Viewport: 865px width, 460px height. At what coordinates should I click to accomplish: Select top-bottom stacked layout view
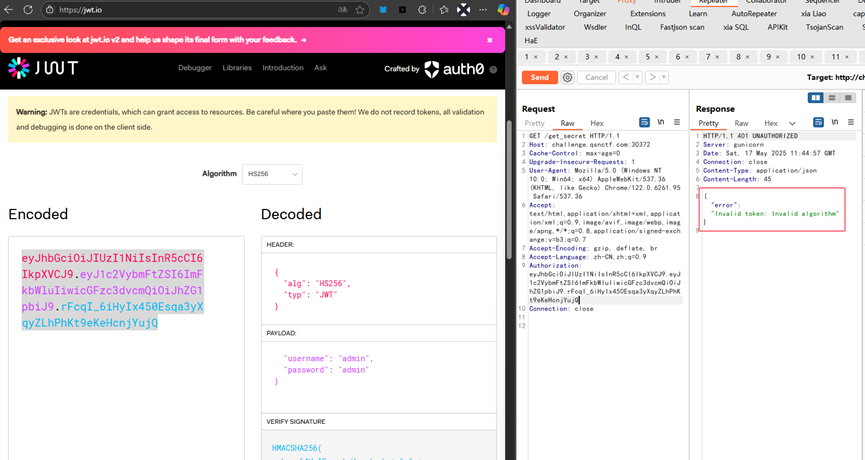click(x=832, y=98)
